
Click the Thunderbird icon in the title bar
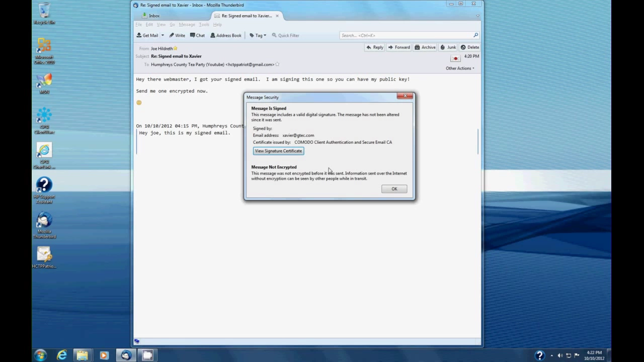coord(136,5)
